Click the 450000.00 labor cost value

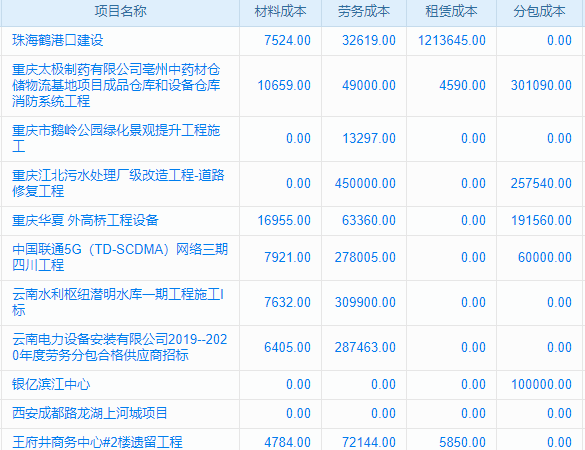pyautogui.click(x=365, y=183)
